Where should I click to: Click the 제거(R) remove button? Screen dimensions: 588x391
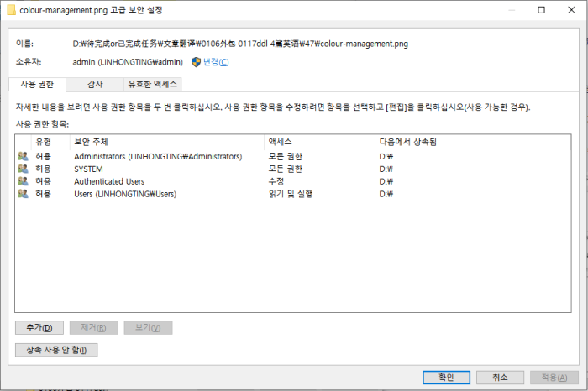[x=94, y=328]
